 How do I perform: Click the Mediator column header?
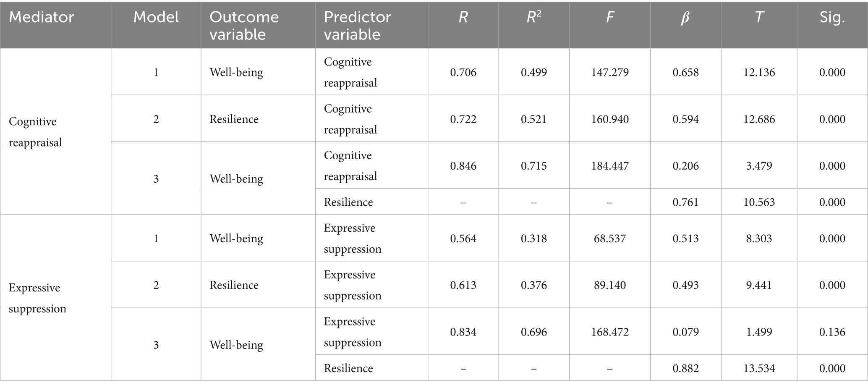41,17
